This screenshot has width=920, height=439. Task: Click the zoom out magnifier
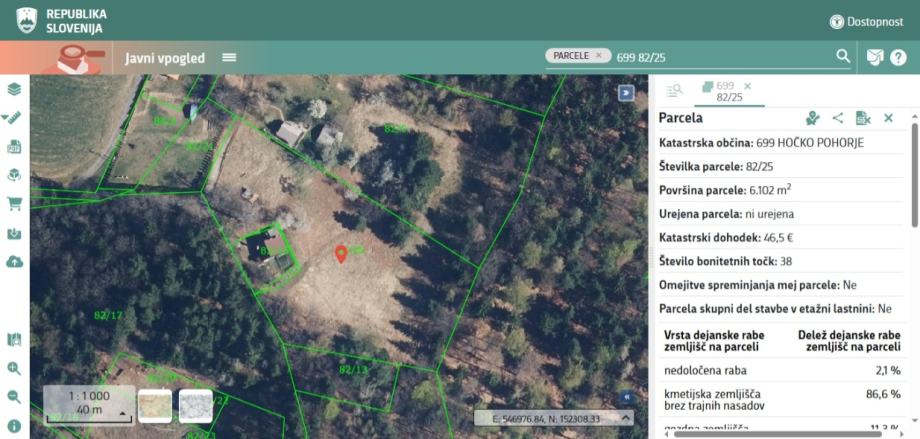[x=14, y=396]
